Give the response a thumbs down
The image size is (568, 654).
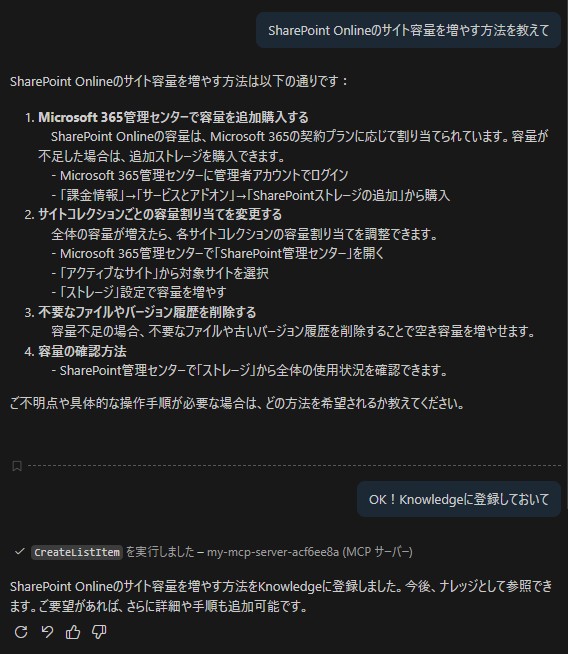pos(99,632)
